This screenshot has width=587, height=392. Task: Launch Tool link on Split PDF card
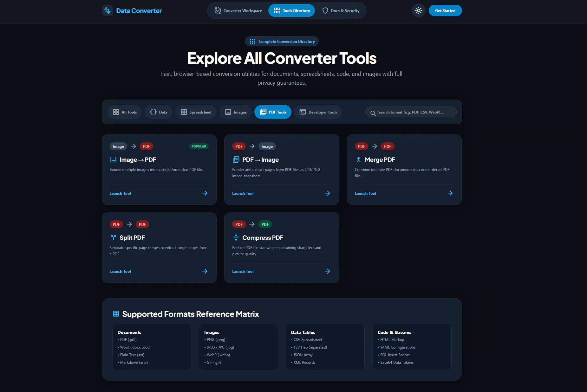[120, 271]
